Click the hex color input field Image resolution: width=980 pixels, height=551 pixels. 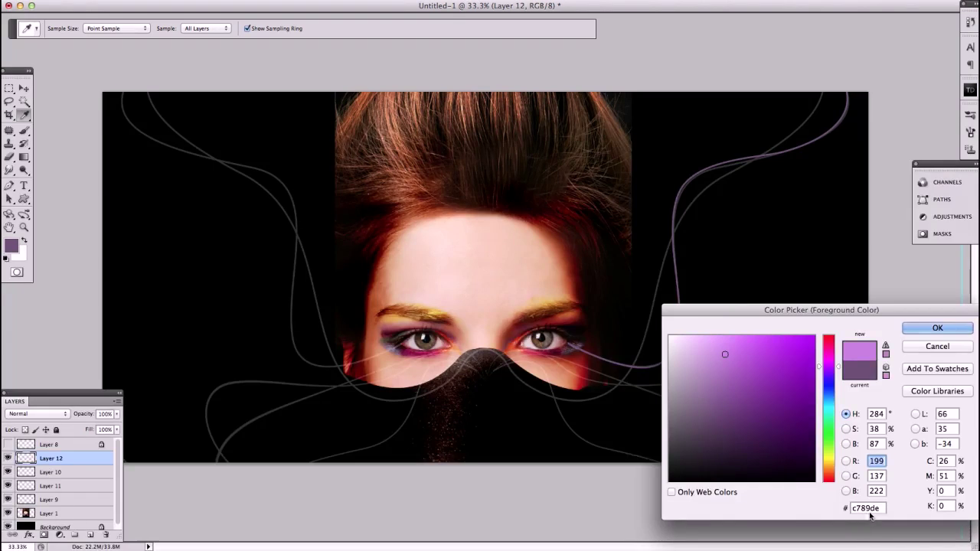click(x=867, y=508)
